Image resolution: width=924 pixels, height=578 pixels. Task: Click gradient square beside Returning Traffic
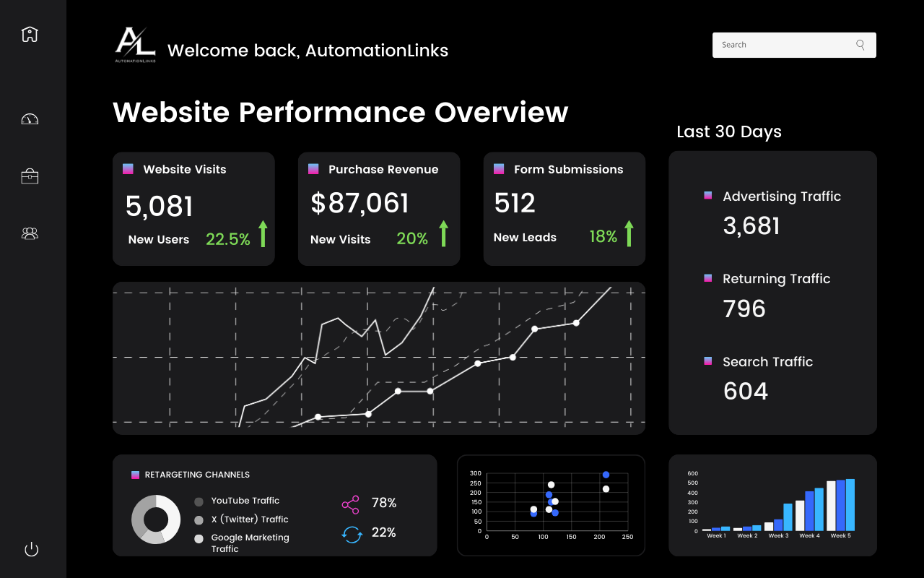(x=708, y=278)
